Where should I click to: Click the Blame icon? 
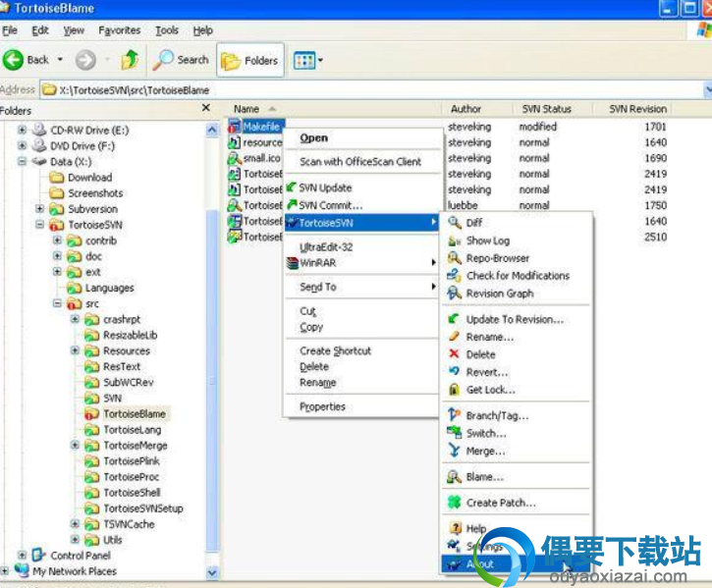(454, 476)
